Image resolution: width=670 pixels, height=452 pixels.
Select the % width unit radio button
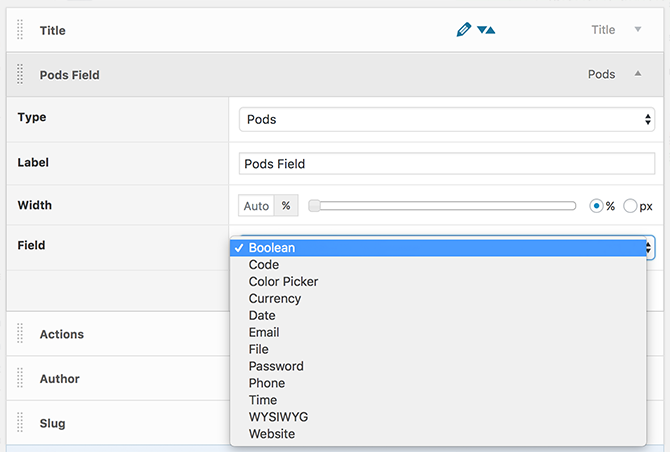597,206
